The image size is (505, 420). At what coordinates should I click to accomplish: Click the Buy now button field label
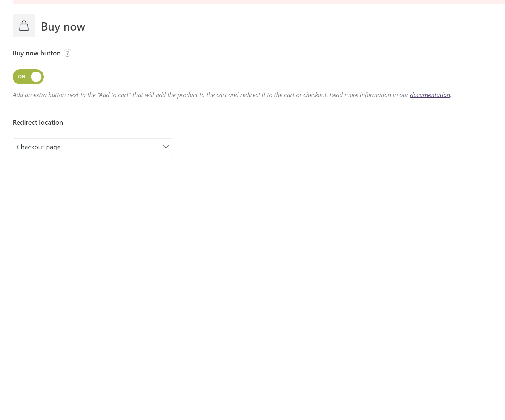[x=37, y=53]
